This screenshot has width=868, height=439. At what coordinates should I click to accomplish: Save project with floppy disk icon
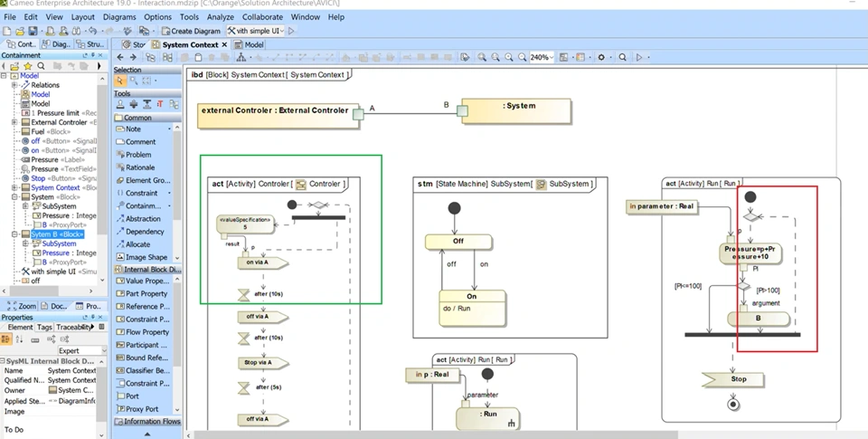click(33, 31)
